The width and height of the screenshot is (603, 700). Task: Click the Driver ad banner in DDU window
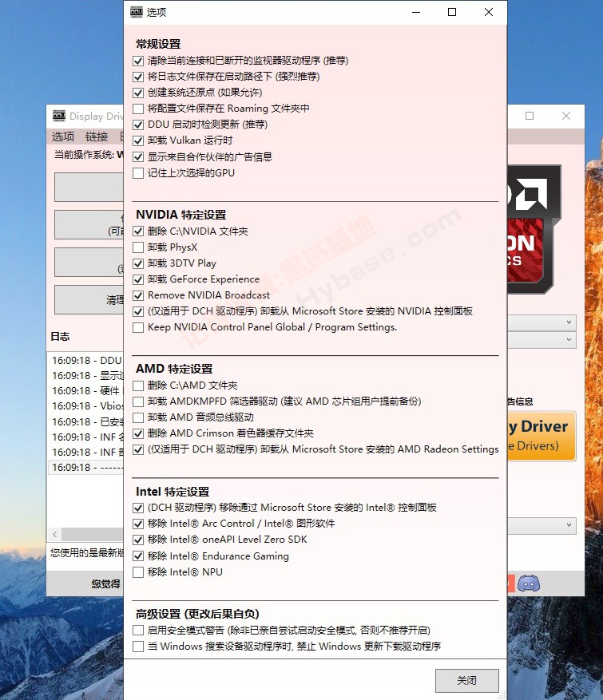(x=542, y=436)
